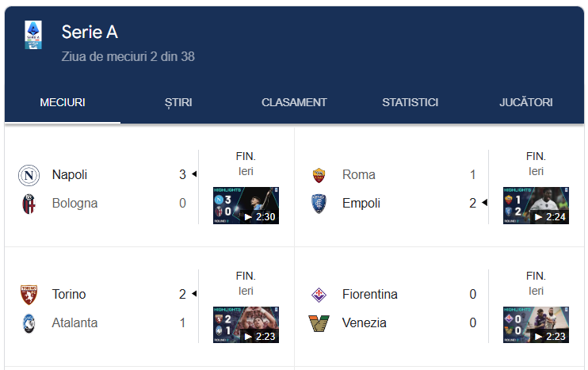Click the Venezia club crest
This screenshot has width=588, height=370.
tap(319, 323)
